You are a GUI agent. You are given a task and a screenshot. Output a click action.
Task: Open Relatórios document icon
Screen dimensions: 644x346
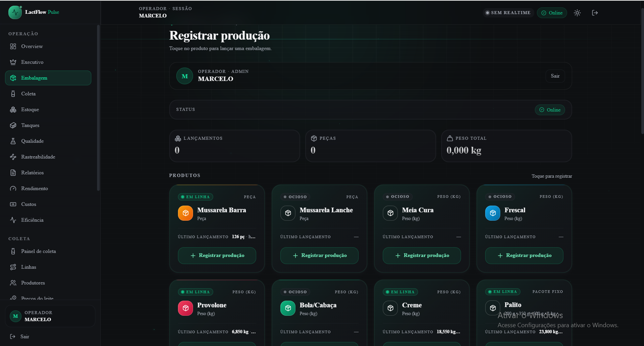(x=13, y=173)
